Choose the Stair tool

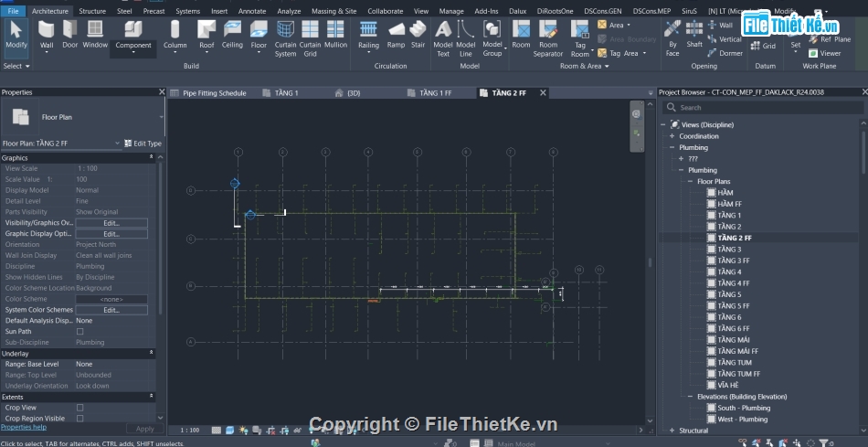(x=418, y=35)
